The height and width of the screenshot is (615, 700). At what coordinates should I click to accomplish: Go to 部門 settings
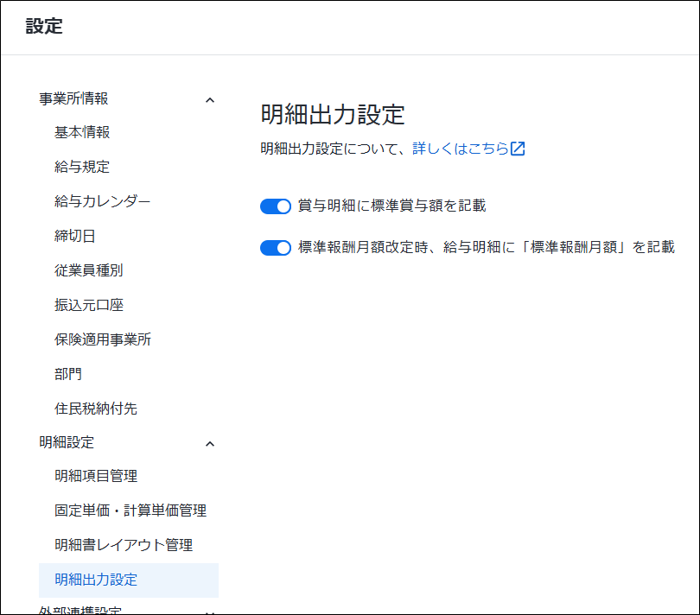point(68,373)
